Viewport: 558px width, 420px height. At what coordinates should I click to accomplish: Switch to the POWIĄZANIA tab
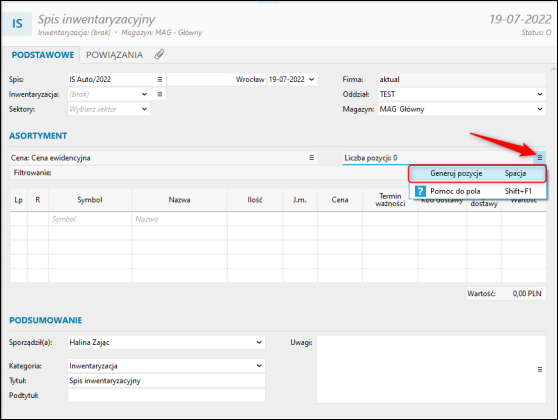click(x=114, y=55)
